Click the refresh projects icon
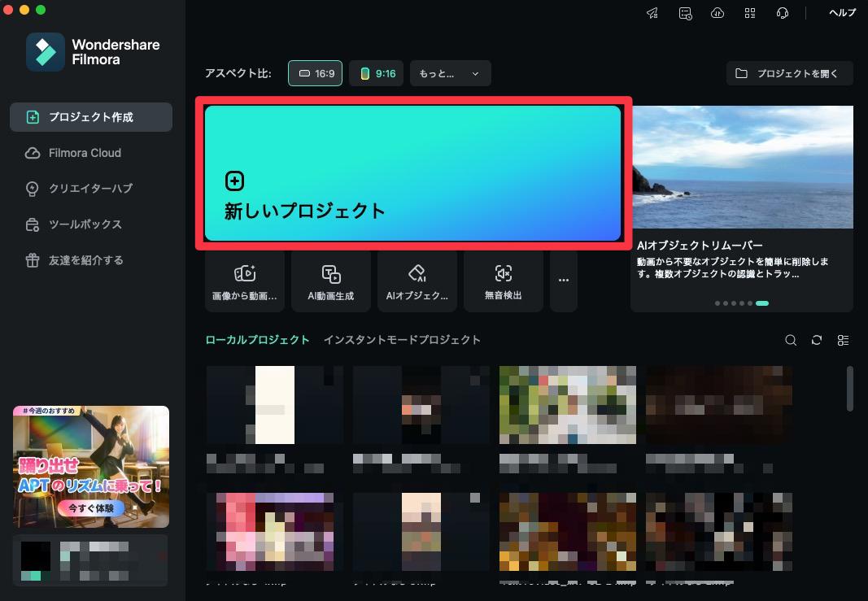The width and height of the screenshot is (868, 601). coord(817,340)
